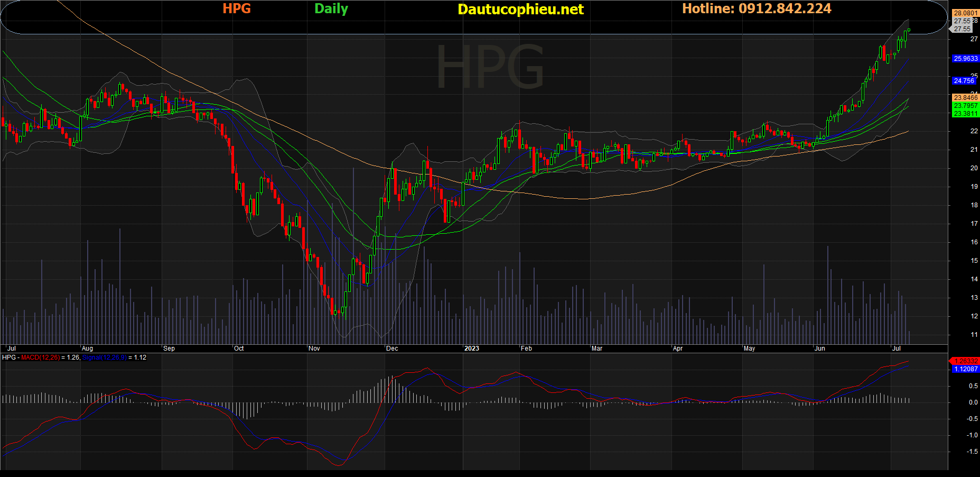Click the green 23.7957 price tag
The image size is (980, 477).
coord(965,106)
